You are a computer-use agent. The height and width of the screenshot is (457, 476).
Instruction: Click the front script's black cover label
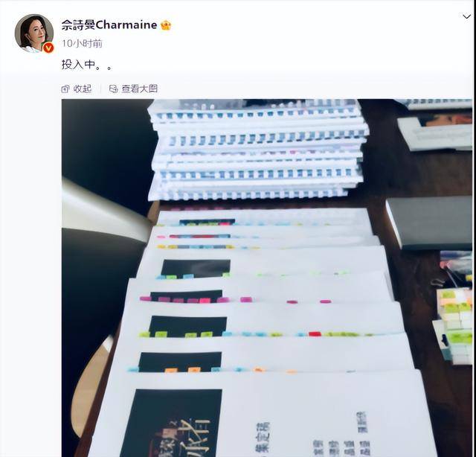click(172, 423)
